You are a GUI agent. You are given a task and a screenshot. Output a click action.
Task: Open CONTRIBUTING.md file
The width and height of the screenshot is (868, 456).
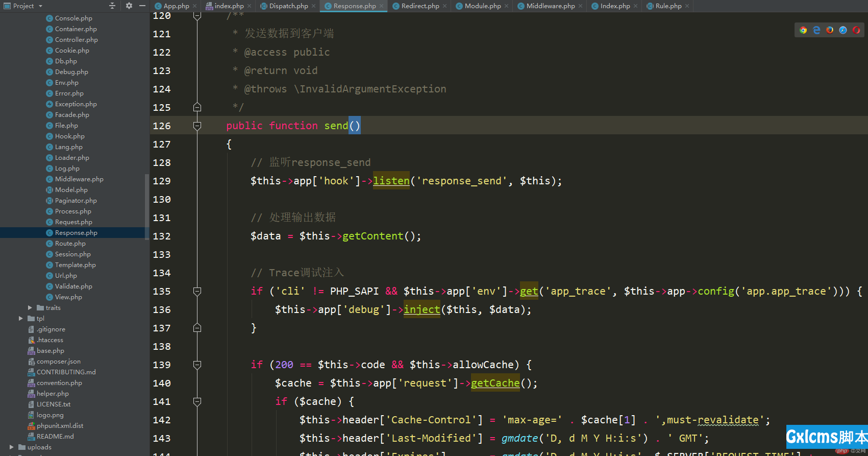[66, 372]
